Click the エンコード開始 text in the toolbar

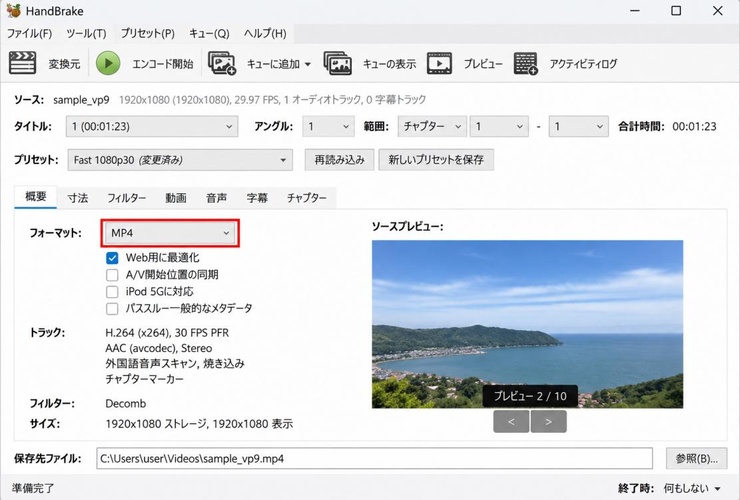[x=163, y=64]
